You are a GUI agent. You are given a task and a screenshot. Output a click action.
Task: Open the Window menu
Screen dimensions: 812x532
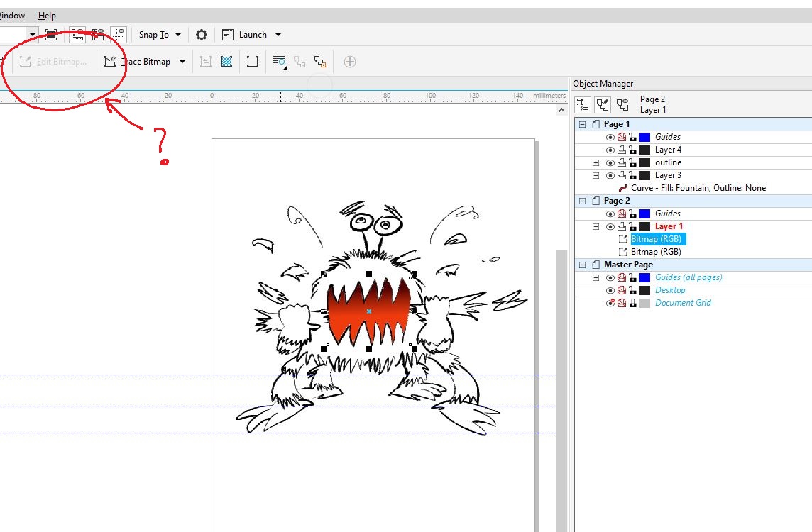pyautogui.click(x=13, y=15)
